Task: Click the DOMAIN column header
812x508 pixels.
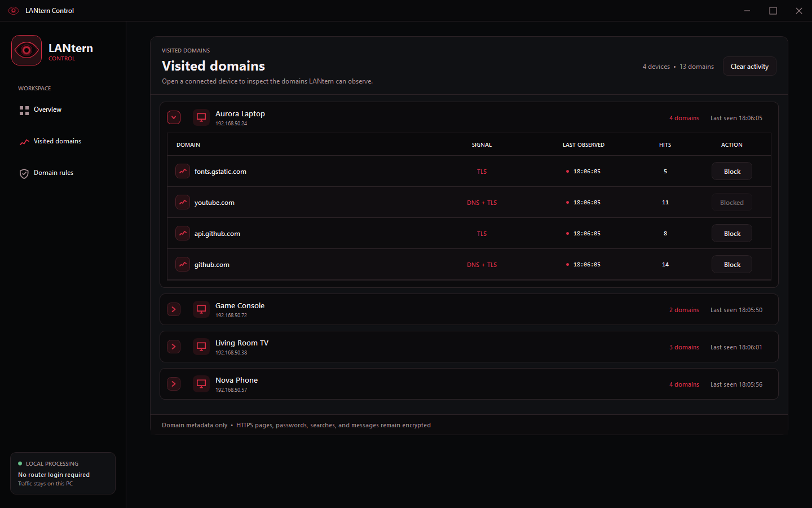Action: (188, 145)
